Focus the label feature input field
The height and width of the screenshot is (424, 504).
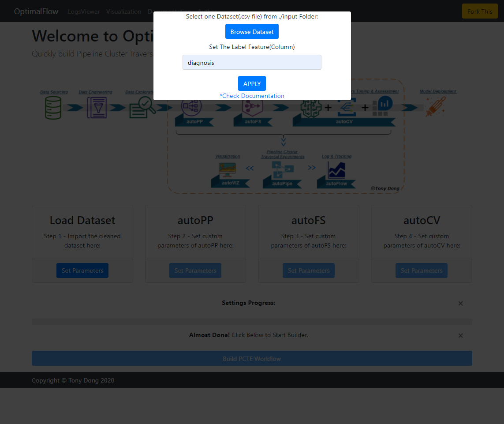click(x=252, y=62)
